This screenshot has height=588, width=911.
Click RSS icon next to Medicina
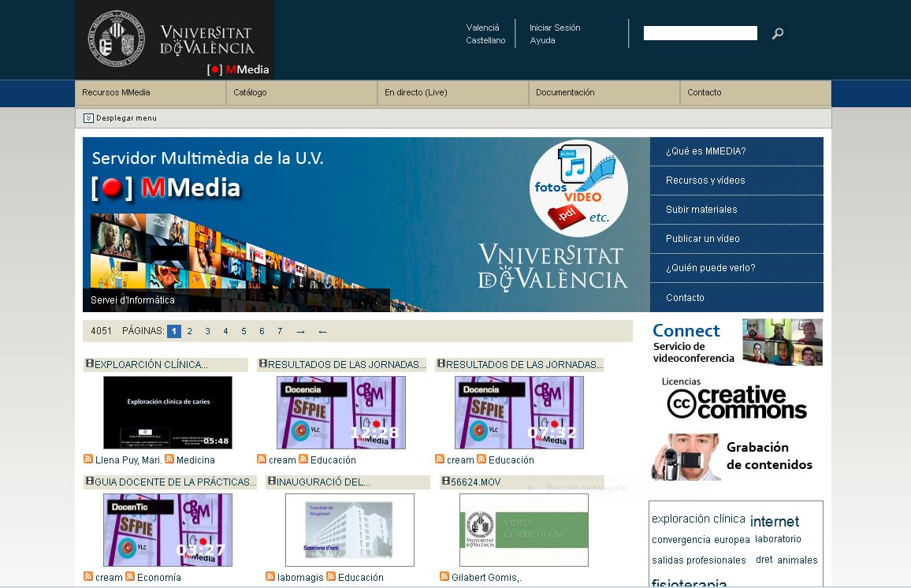coord(169,459)
